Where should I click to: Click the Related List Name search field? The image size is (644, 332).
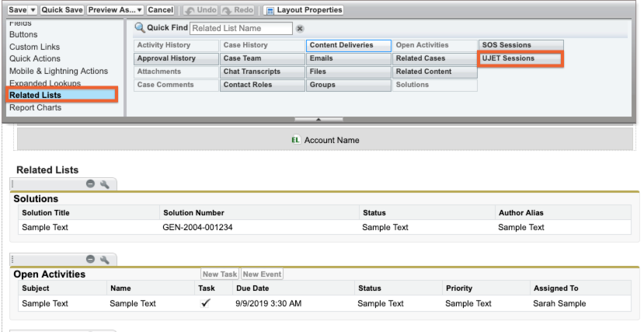click(241, 29)
